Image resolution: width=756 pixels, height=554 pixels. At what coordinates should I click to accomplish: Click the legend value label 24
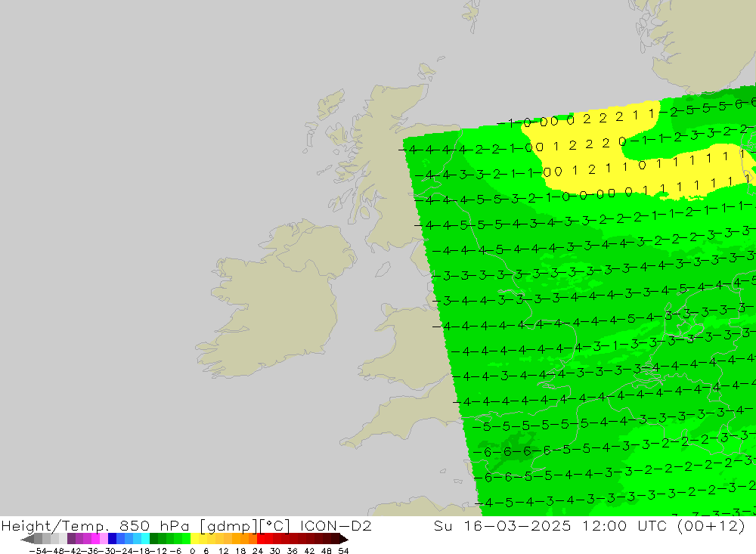[x=258, y=551]
